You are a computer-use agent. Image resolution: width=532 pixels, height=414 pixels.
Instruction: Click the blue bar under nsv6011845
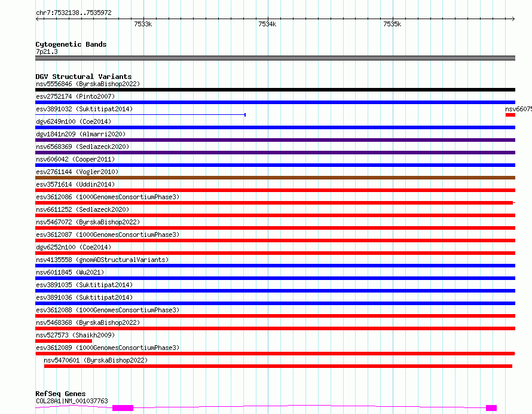[x=275, y=278]
